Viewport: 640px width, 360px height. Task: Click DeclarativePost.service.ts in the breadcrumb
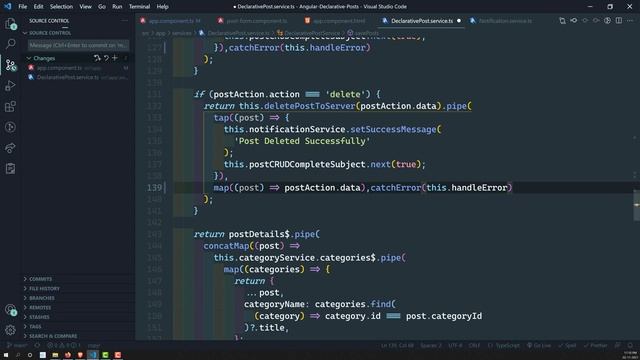pos(238,33)
